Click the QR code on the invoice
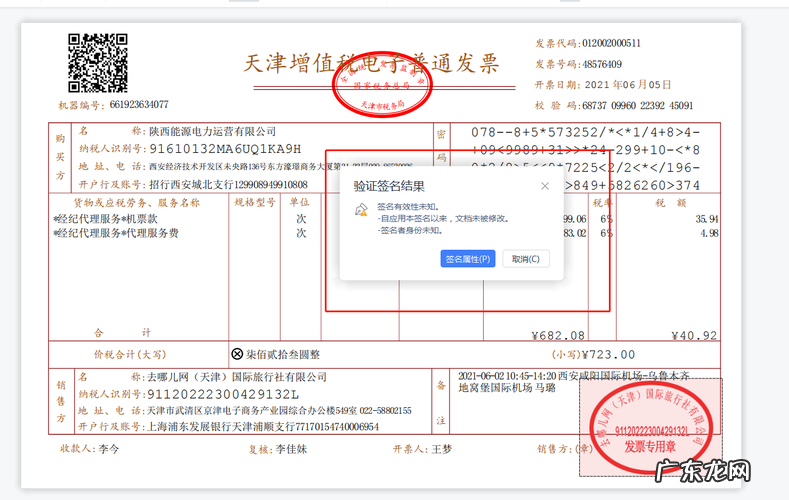The image size is (789, 500). coord(97,62)
